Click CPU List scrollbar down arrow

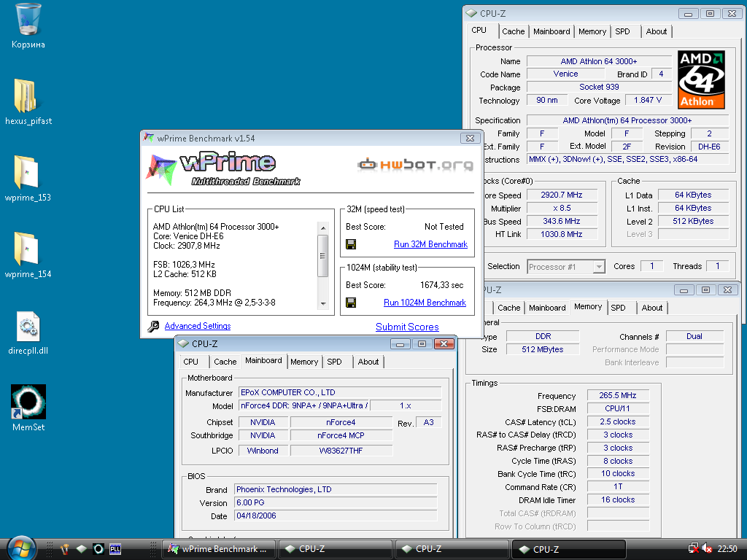pos(323,304)
